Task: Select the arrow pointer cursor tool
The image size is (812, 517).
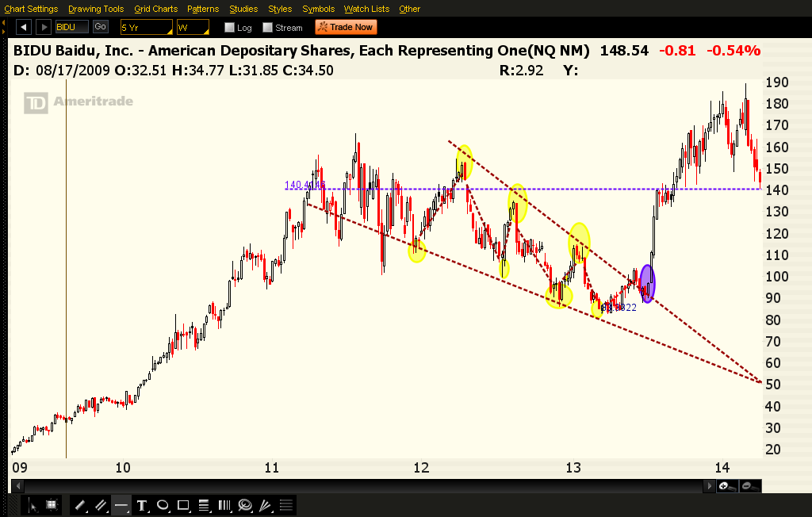Action: click(33, 504)
